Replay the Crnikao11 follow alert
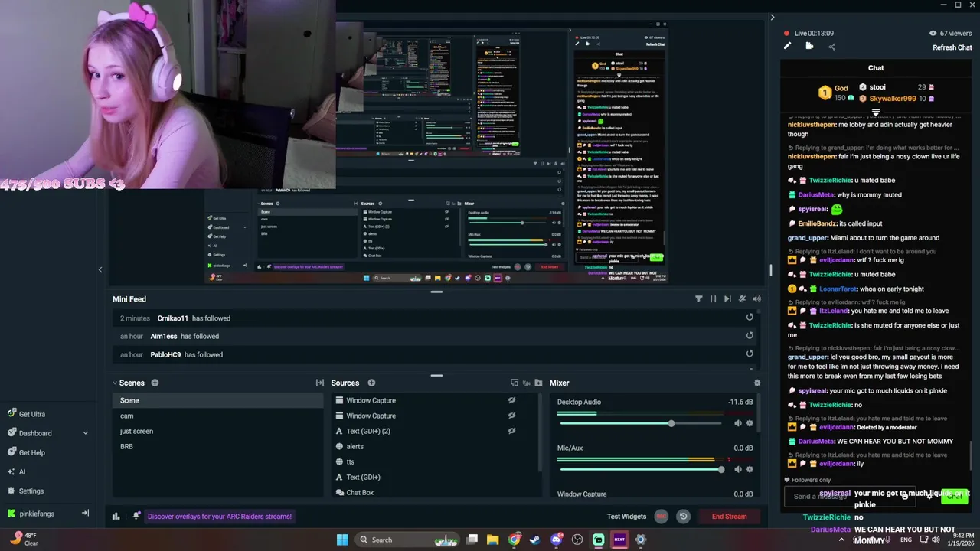This screenshot has width=980, height=551. 750,318
